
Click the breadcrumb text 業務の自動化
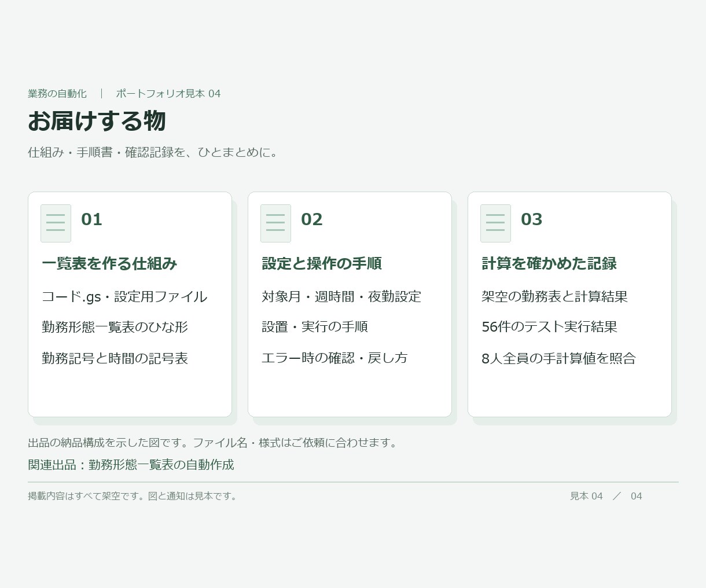point(57,94)
